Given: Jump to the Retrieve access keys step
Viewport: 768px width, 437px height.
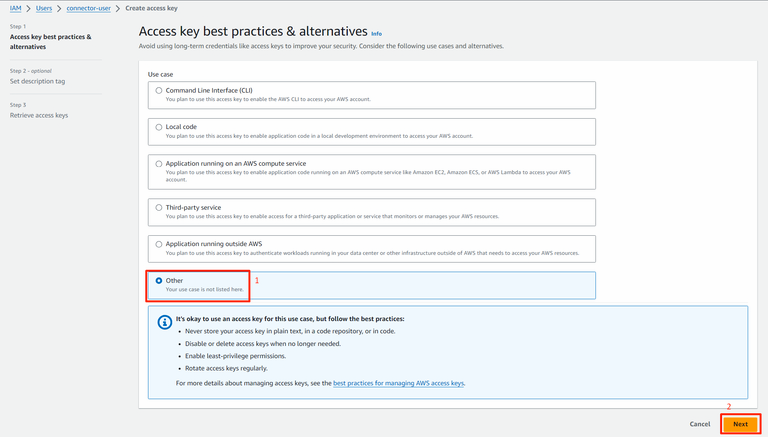Looking at the screenshot, I should (x=40, y=115).
